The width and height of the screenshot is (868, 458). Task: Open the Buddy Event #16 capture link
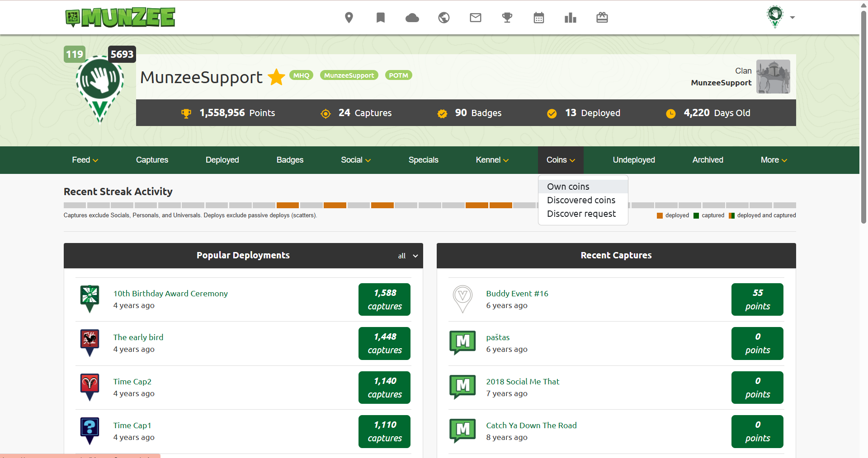517,294
